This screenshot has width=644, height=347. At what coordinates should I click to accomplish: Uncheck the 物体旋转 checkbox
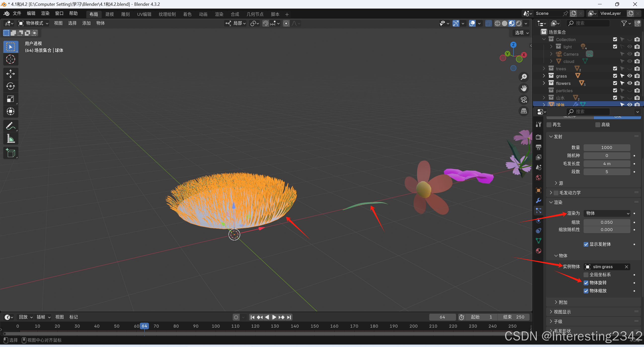tap(586, 283)
